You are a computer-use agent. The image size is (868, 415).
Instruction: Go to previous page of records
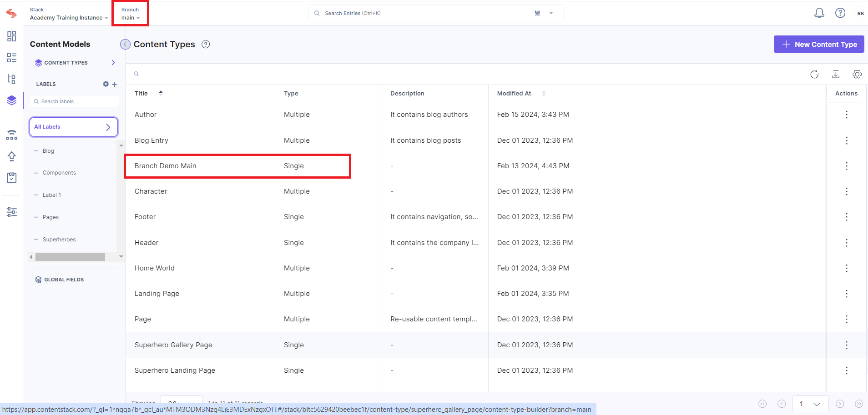click(x=782, y=404)
